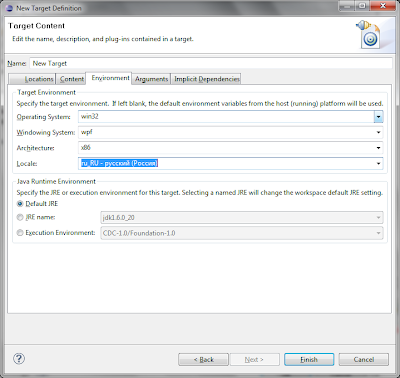
Task: Click the Locale ru_RU text field
Action: (226, 163)
